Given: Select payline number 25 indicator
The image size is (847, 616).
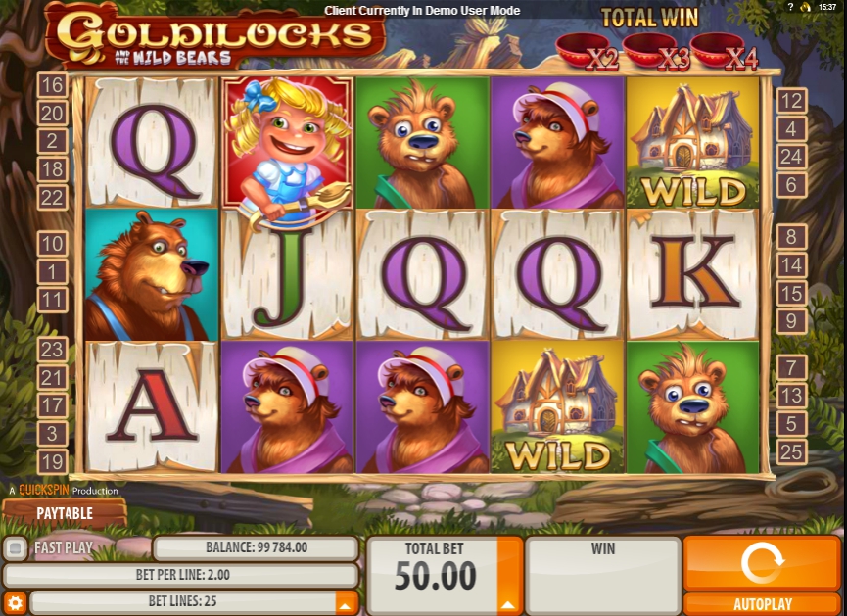Looking at the screenshot, I should 791,451.
